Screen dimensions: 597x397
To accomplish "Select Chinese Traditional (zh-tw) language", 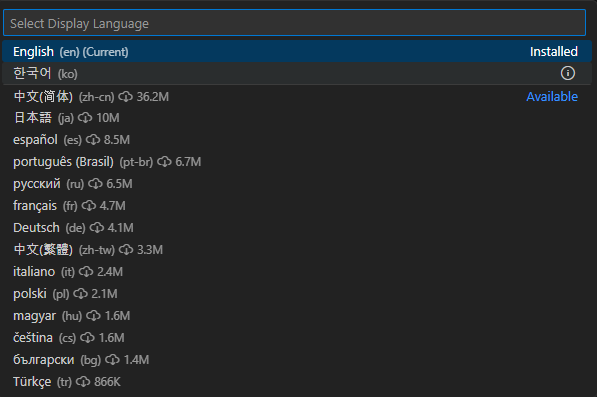I will pos(297,250).
